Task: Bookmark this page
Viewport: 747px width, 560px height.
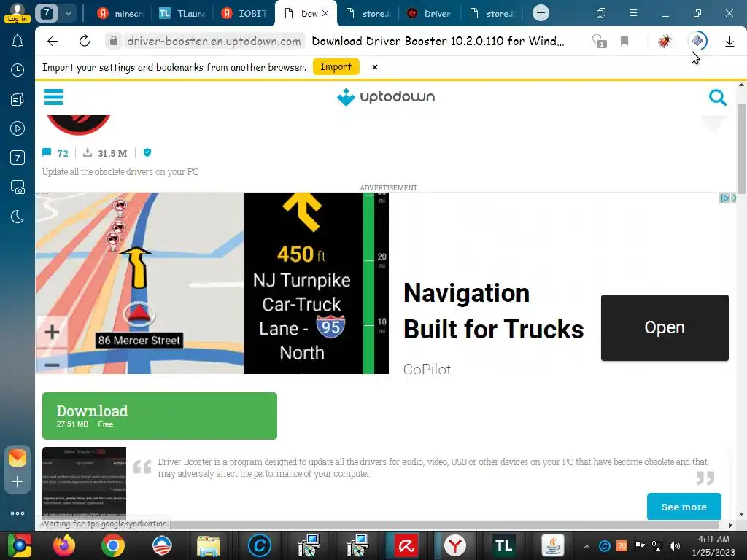Action: [624, 42]
